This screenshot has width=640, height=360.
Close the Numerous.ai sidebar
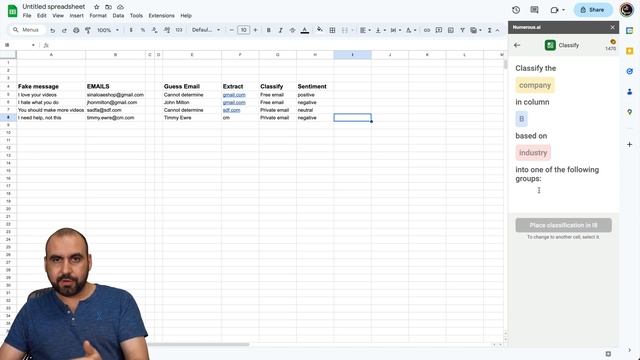pos(612,27)
